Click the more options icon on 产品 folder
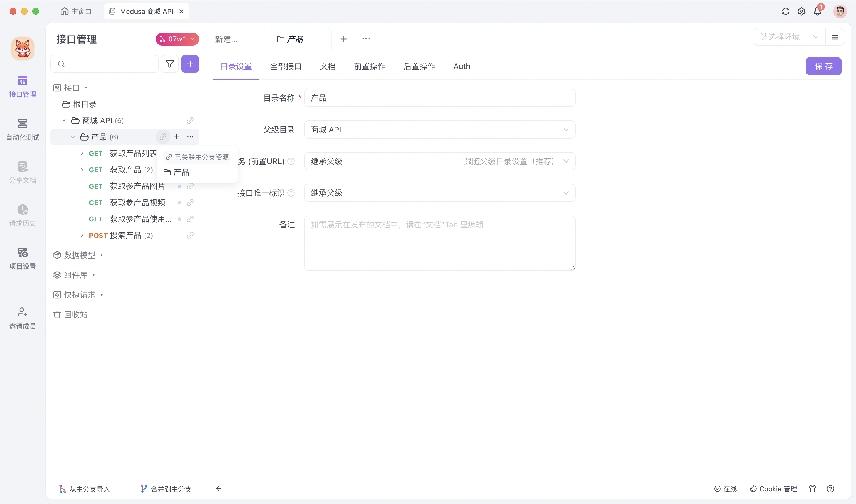 click(191, 137)
